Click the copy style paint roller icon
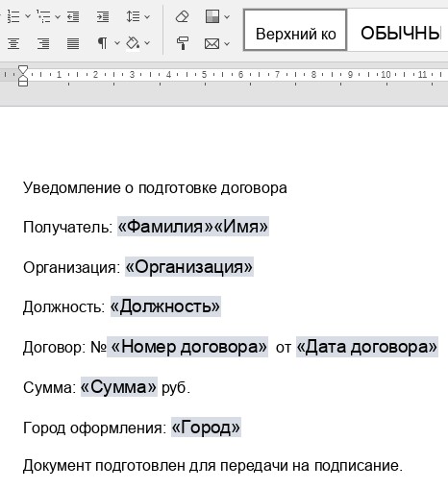The height and width of the screenshot is (489, 448). [x=183, y=43]
